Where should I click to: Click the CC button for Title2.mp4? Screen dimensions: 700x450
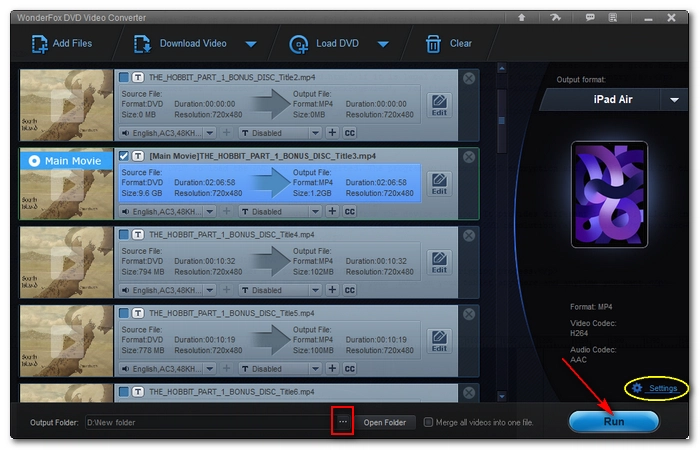point(350,133)
